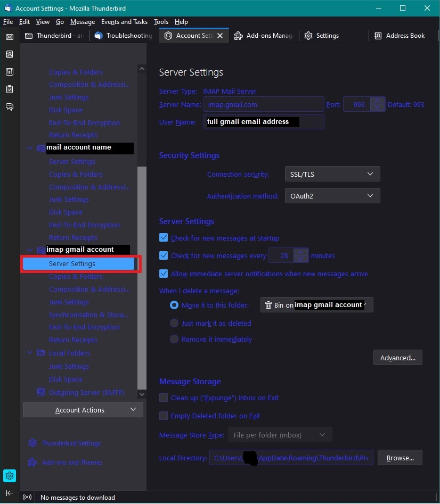Enable Empty Deleted folder on Exit

[164, 416]
